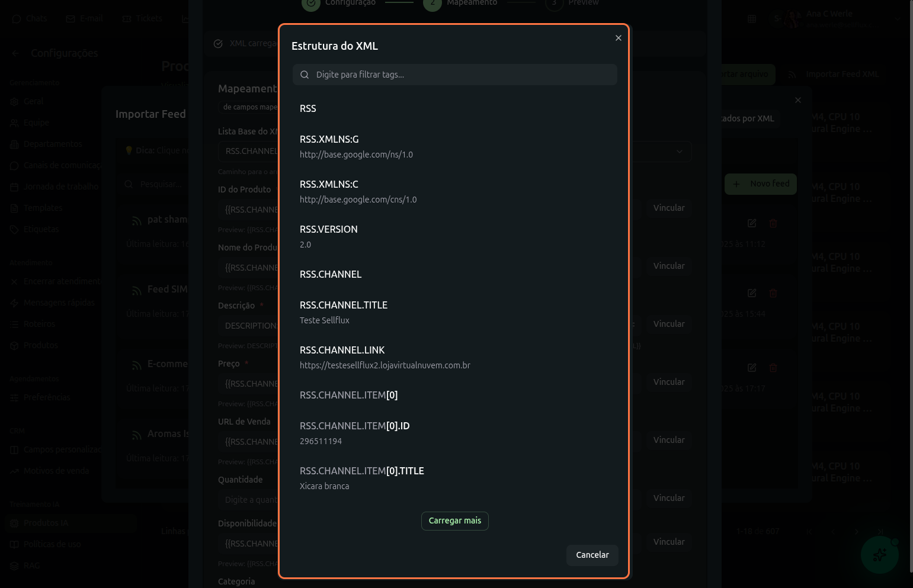Open the AI assistant floating sparkle button
Screen dimensions: 913x588
879,555
